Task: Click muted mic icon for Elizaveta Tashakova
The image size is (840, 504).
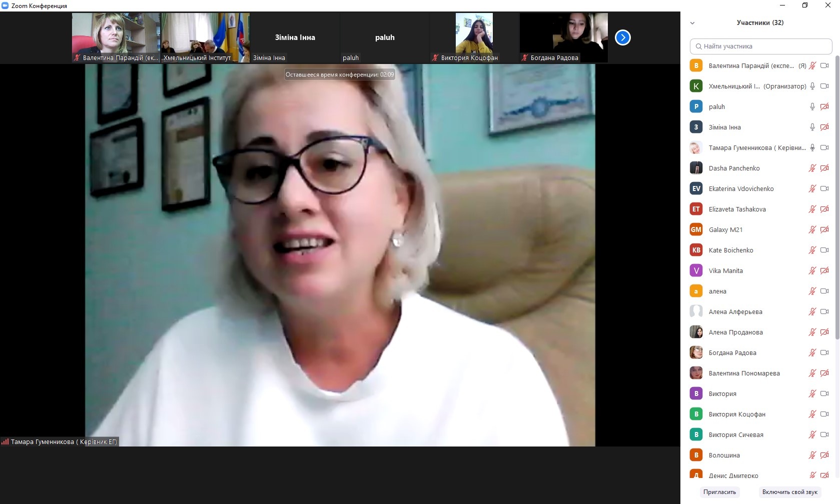Action: 812,209
